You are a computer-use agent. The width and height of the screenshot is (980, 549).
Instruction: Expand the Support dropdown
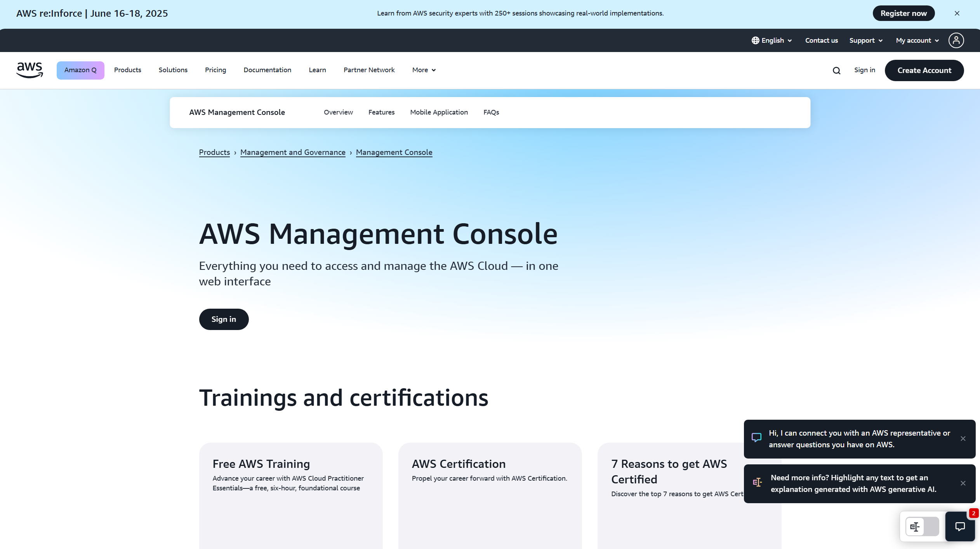(x=866, y=40)
